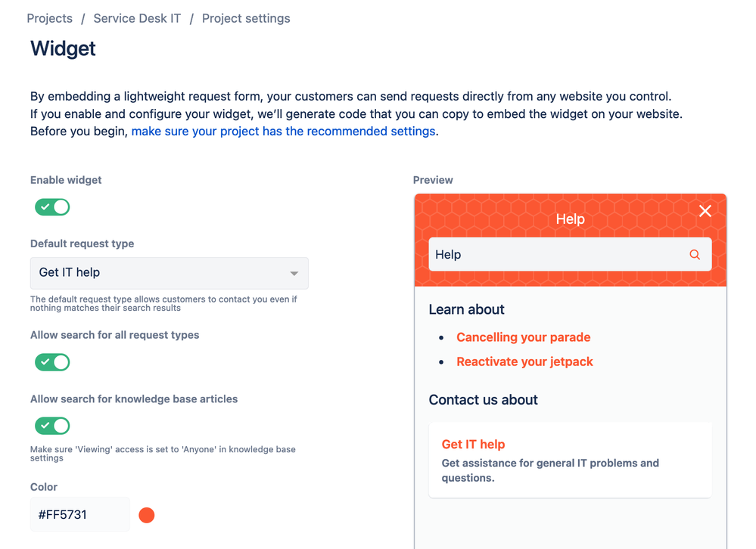Open the Get IT help request type dropdown

(x=169, y=273)
